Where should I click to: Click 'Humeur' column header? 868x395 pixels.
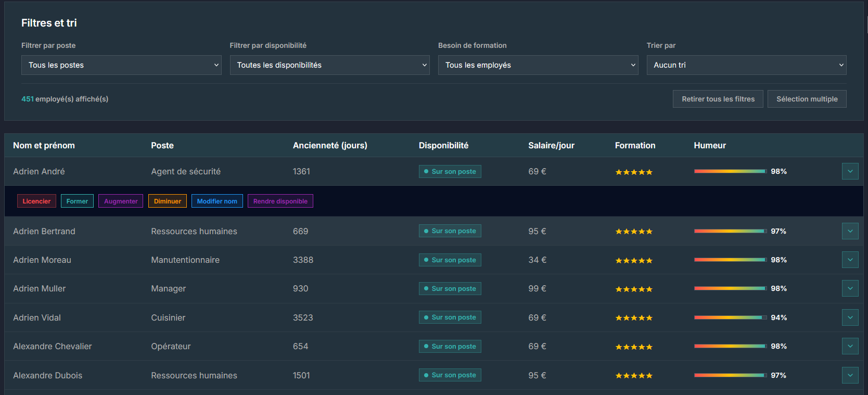click(x=710, y=146)
